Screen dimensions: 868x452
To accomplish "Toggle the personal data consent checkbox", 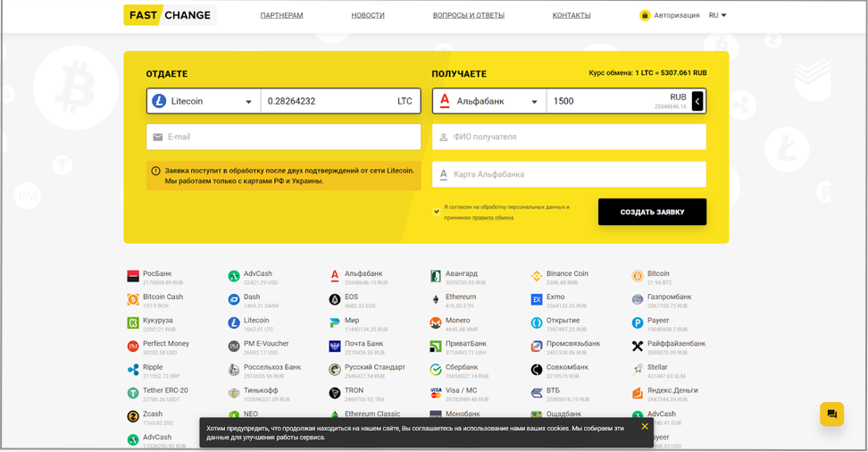I will pos(436,212).
